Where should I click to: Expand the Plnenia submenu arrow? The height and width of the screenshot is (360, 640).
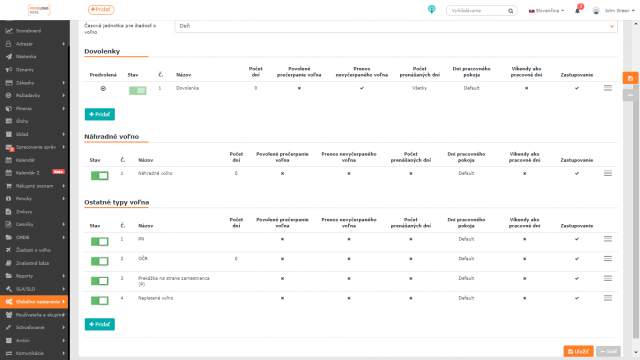(64, 109)
